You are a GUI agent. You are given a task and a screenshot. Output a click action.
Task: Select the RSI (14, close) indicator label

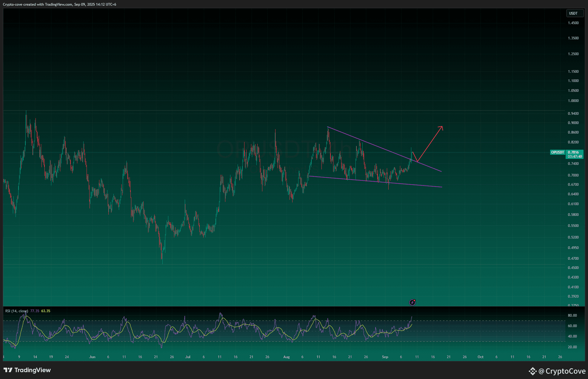coord(17,311)
